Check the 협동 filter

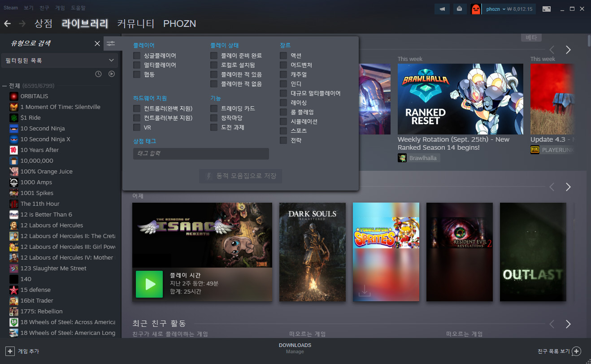pos(137,74)
